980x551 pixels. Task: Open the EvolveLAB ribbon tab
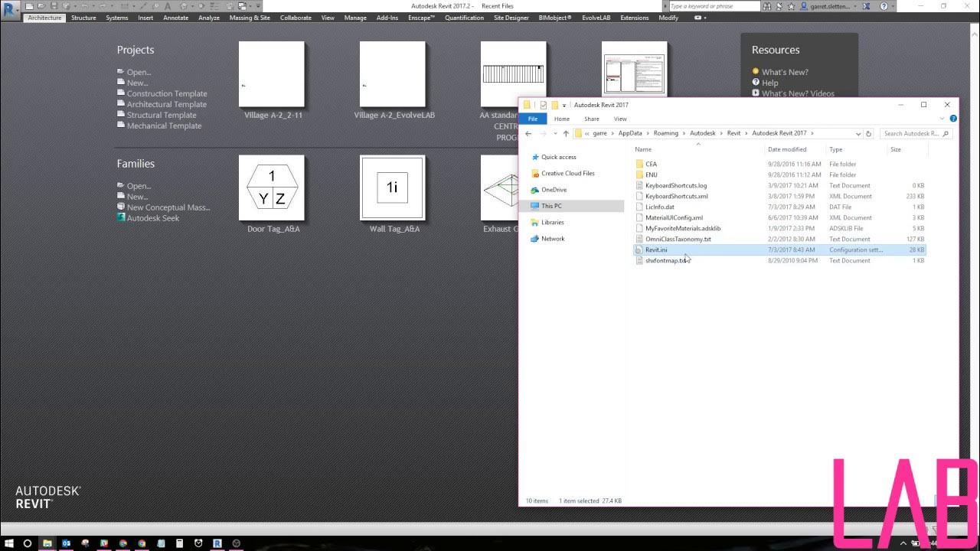pyautogui.click(x=596, y=18)
